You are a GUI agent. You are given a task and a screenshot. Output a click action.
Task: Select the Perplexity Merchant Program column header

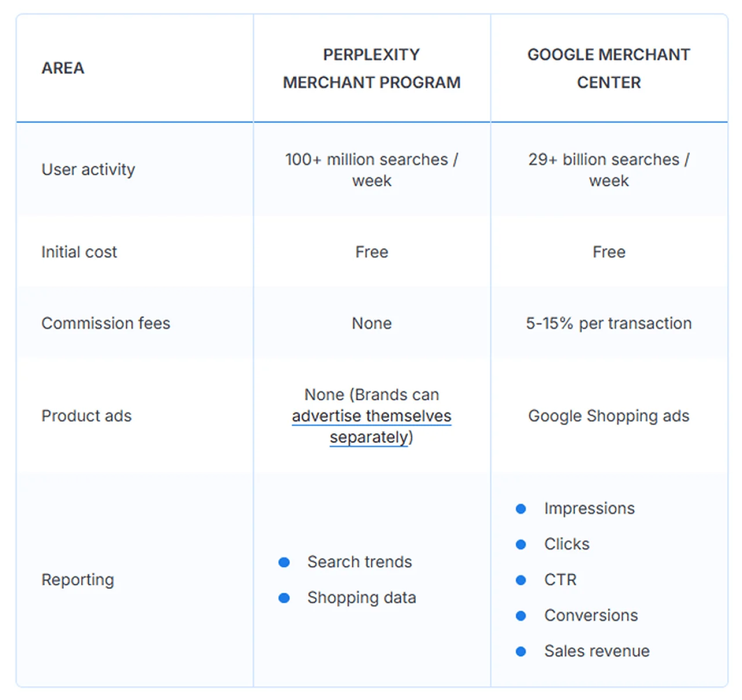[372, 68]
